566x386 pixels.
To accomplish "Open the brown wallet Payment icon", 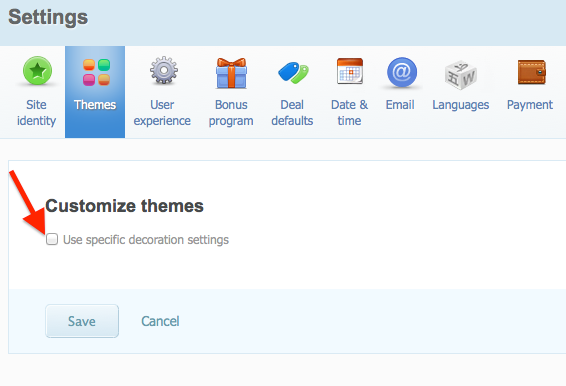I will (x=532, y=72).
